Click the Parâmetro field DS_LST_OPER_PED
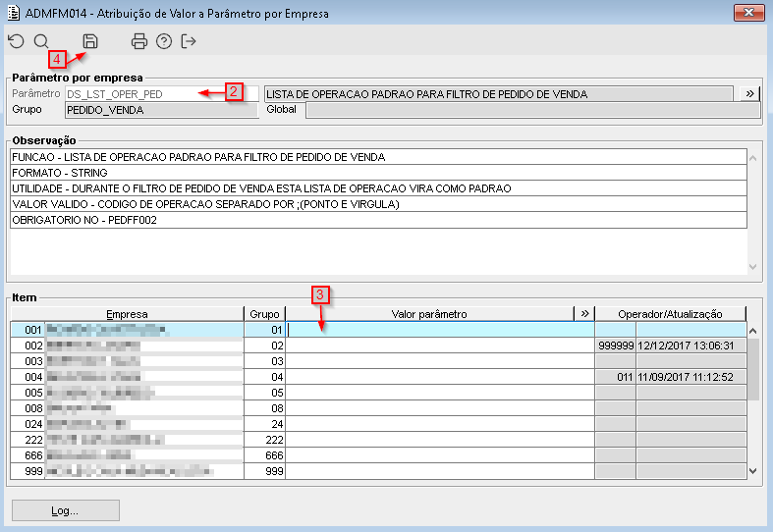This screenshot has width=773, height=532. (162, 94)
